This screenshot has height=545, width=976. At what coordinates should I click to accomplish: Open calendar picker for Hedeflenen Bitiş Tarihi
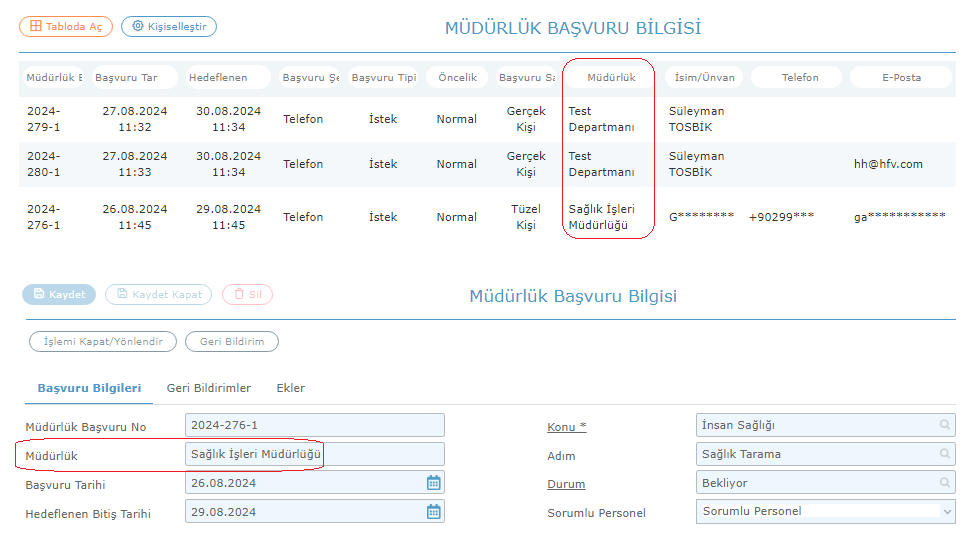coord(433,512)
